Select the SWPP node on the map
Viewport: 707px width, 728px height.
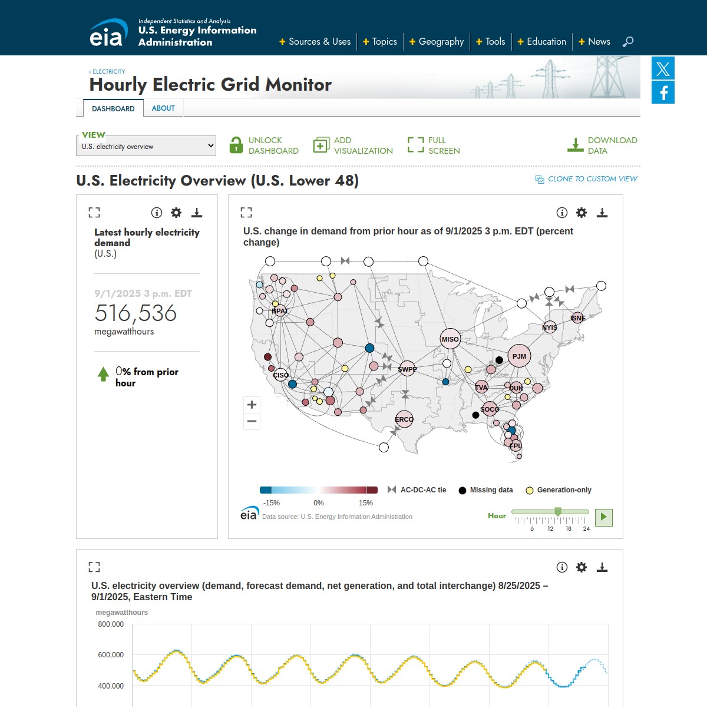tap(407, 369)
